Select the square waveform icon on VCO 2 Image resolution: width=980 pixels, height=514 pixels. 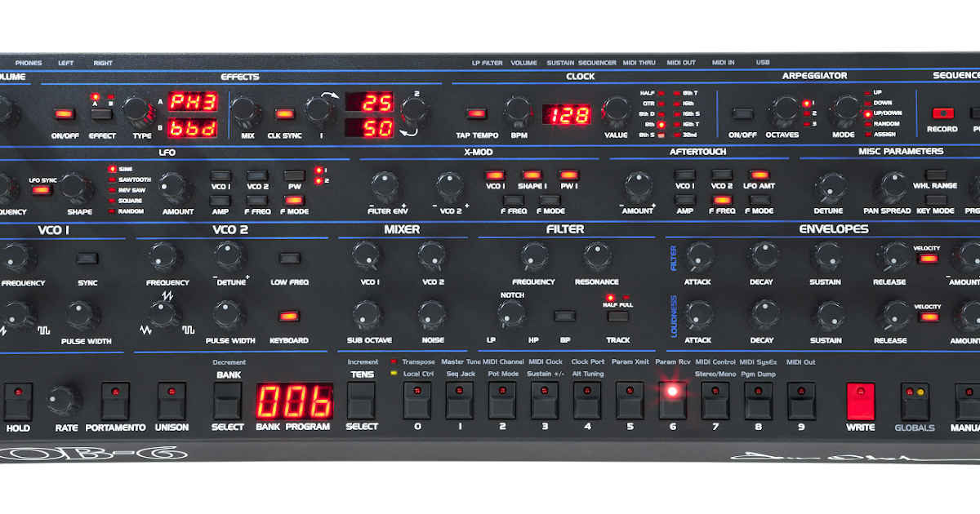coord(187,328)
